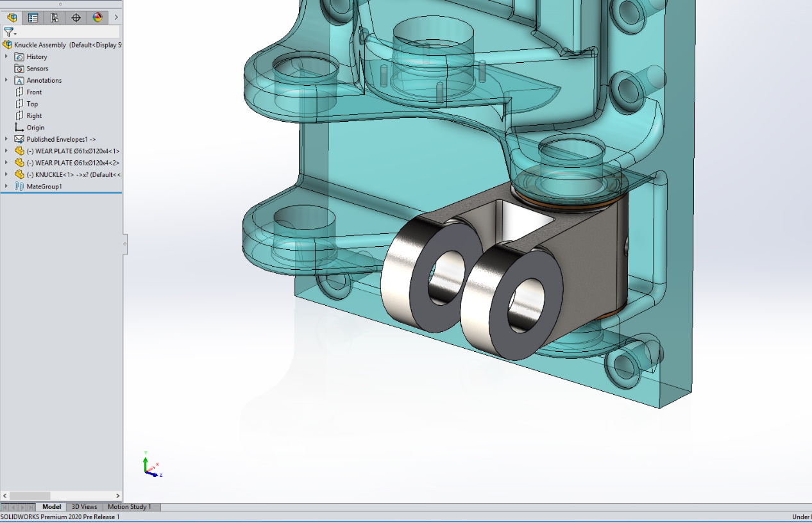Expand the KNUCKLE<1> component node

tap(6, 174)
